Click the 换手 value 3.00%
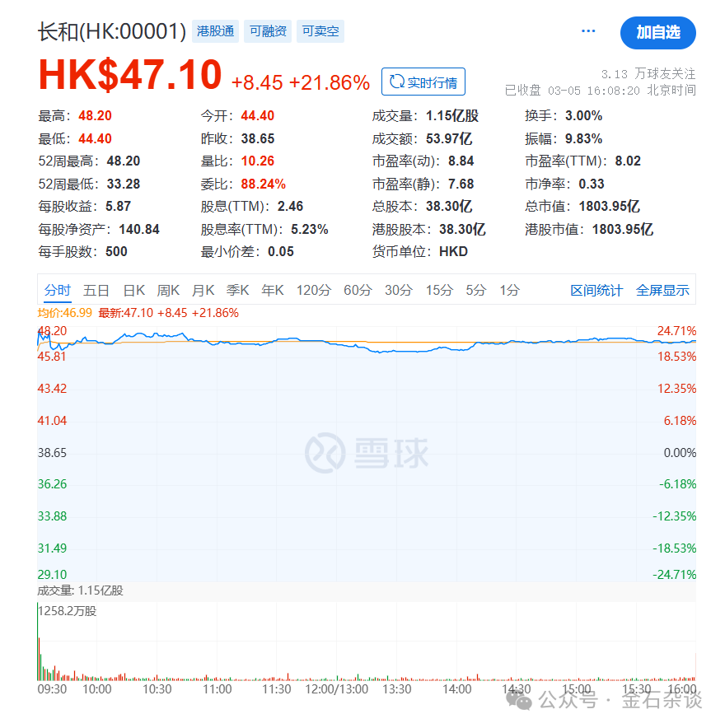This screenshot has width=725, height=728. (x=584, y=115)
